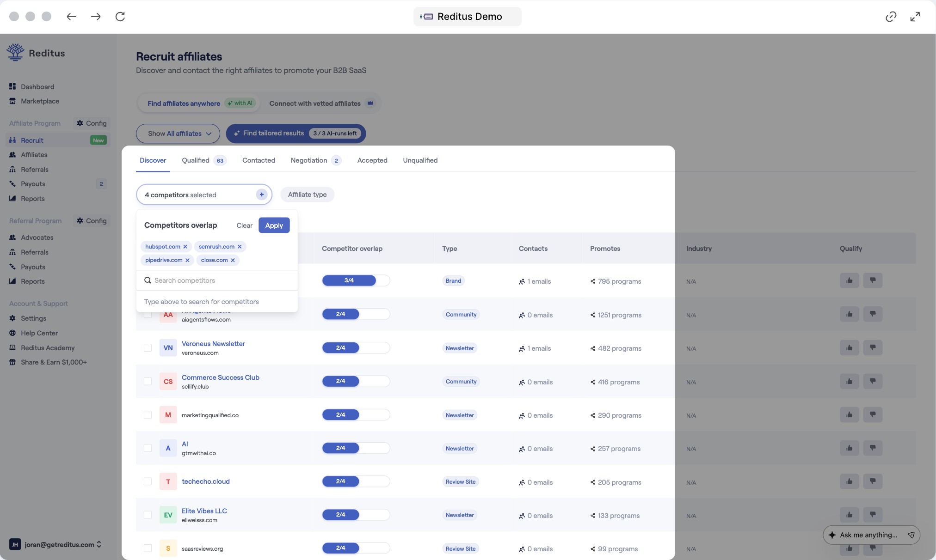The height and width of the screenshot is (560, 936).
Task: Open the Qualified tab
Action: pos(203,160)
